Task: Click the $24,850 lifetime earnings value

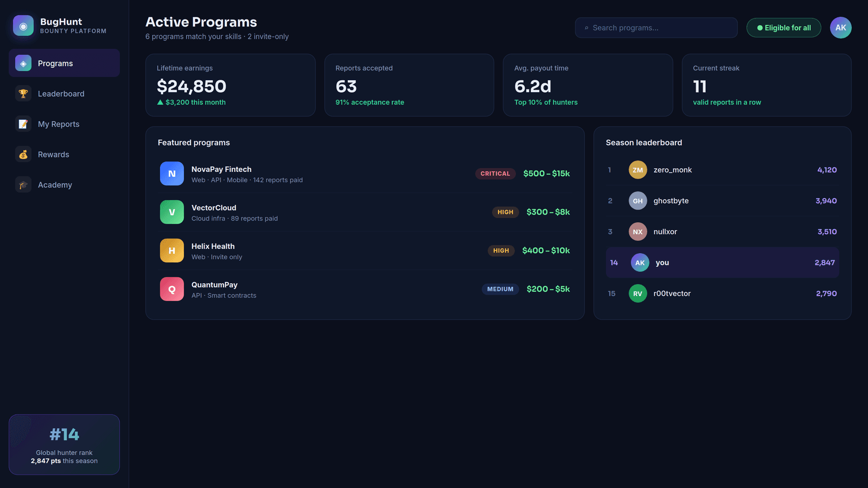Action: tap(192, 86)
